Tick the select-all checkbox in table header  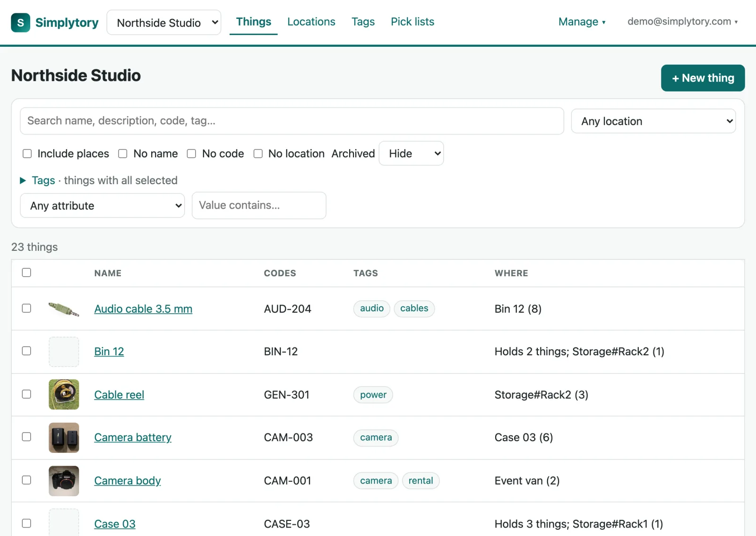click(26, 272)
